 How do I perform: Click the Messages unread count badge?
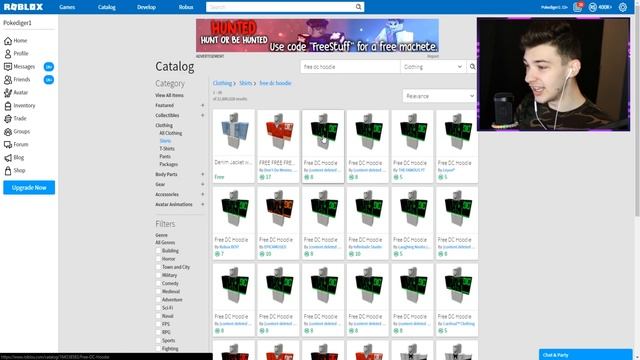[49, 67]
